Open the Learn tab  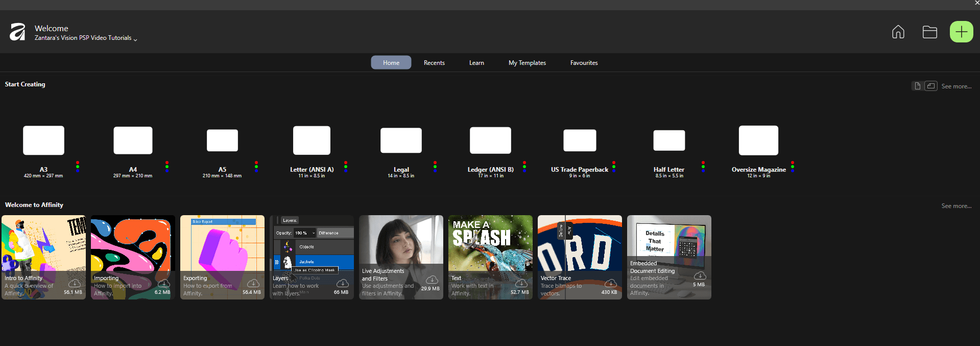point(476,63)
